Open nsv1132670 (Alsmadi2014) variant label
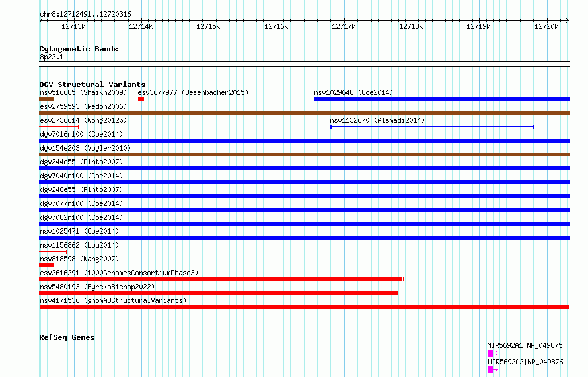Viewport: 588px width, 377px height. point(377,120)
